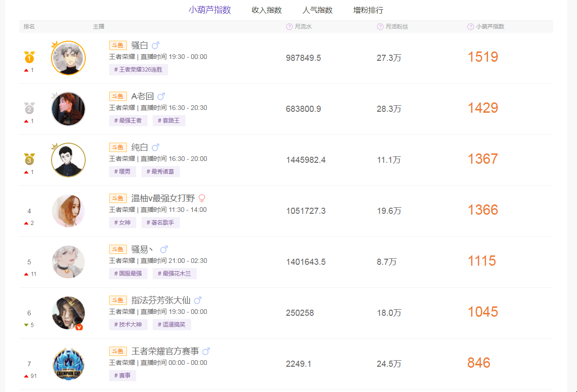Select the 小葫芦指数 tab
This screenshot has width=577, height=392.
click(x=210, y=10)
